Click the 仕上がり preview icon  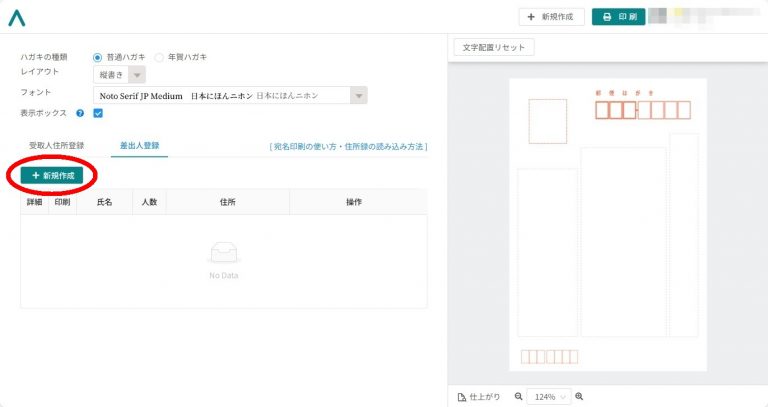461,397
